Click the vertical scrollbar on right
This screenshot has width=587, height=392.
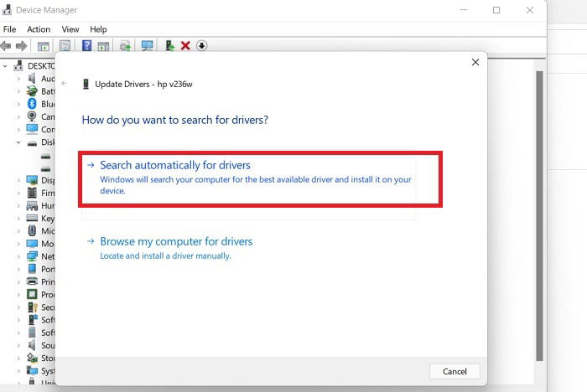[539, 216]
